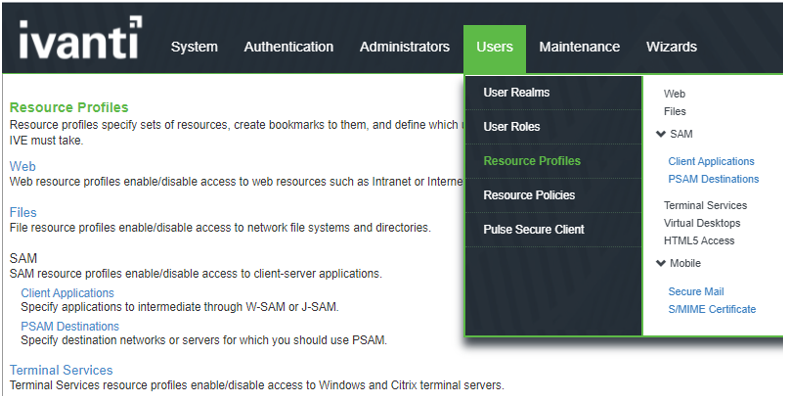The image size is (789, 396).
Task: Open the Authentication menu
Action: pyautogui.click(x=289, y=47)
